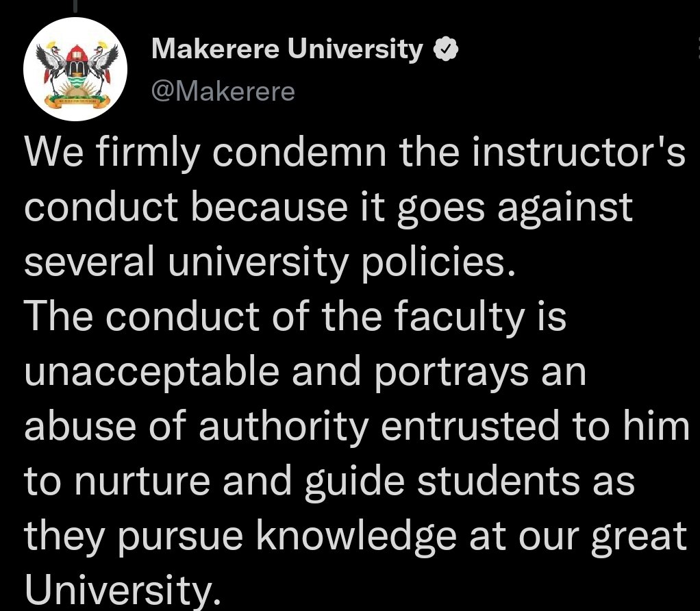Visit the @Makerere handle link
The width and height of the screenshot is (700, 611).
(x=223, y=92)
